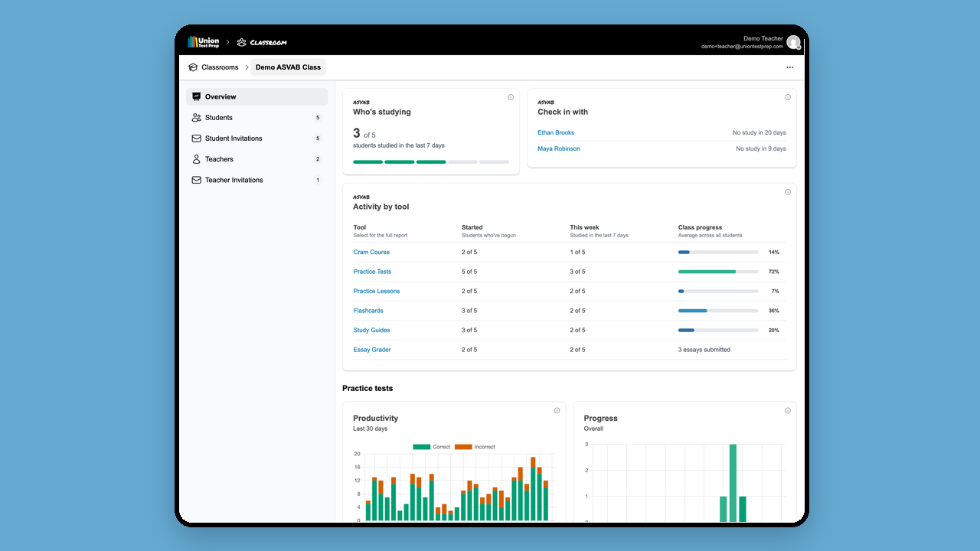Open the Essay Grader report
Screen dimensions: 980x551
[372, 350]
